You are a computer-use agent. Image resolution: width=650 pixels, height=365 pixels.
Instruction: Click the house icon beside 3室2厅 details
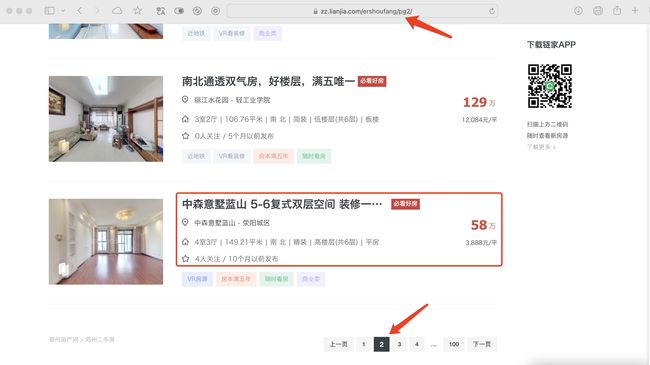coord(185,119)
